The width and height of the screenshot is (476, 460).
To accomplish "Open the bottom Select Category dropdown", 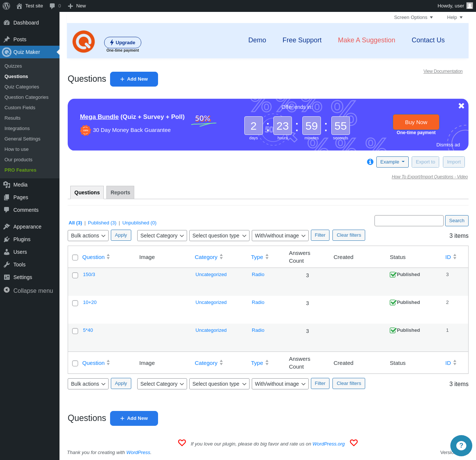I will pyautogui.click(x=162, y=384).
